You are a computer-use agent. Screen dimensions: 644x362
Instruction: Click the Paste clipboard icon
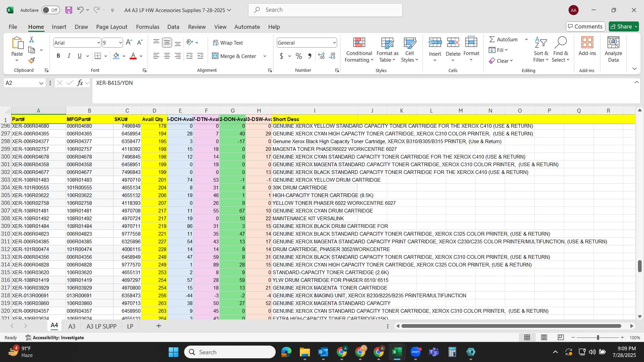tap(17, 43)
